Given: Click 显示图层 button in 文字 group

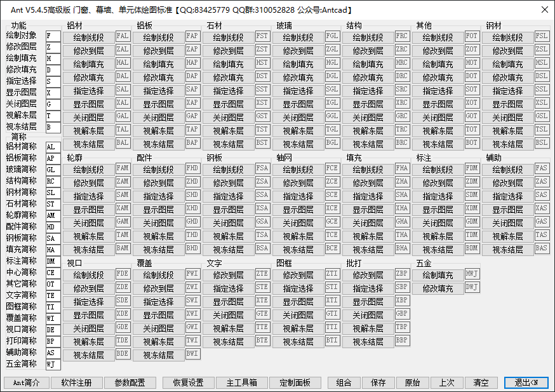Looking at the screenshot, I should [228, 302].
